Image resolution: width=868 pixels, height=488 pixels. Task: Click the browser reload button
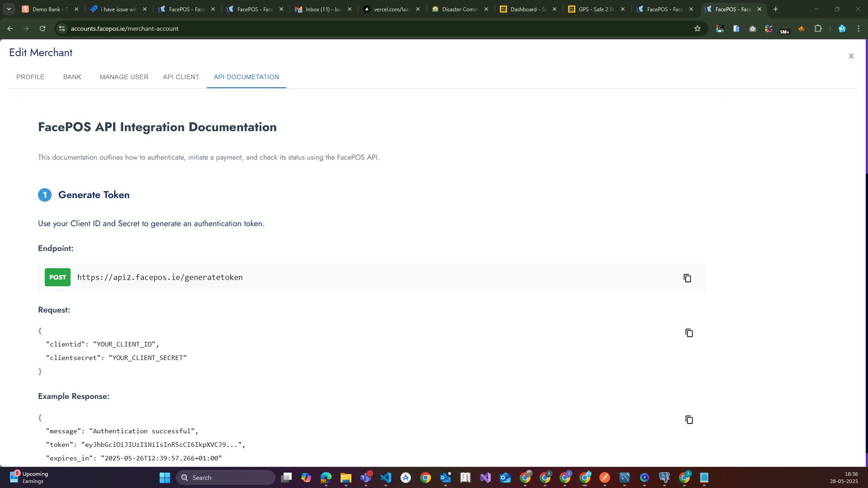coord(43,28)
